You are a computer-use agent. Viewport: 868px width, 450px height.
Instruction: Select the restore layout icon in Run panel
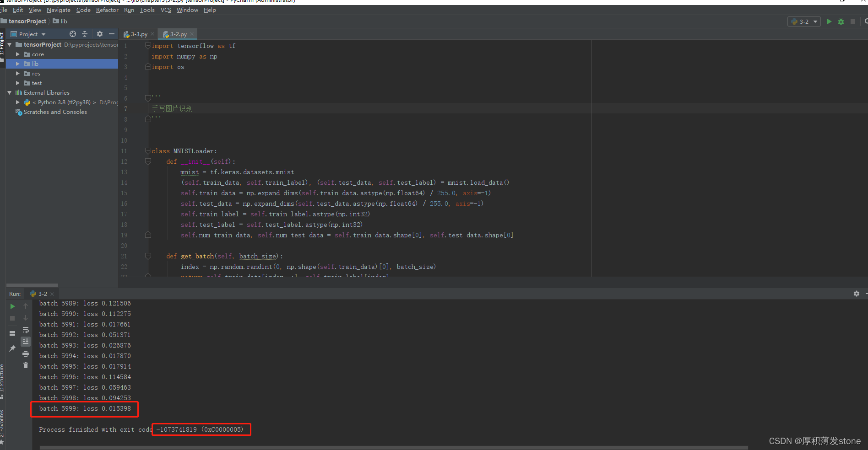(12, 333)
